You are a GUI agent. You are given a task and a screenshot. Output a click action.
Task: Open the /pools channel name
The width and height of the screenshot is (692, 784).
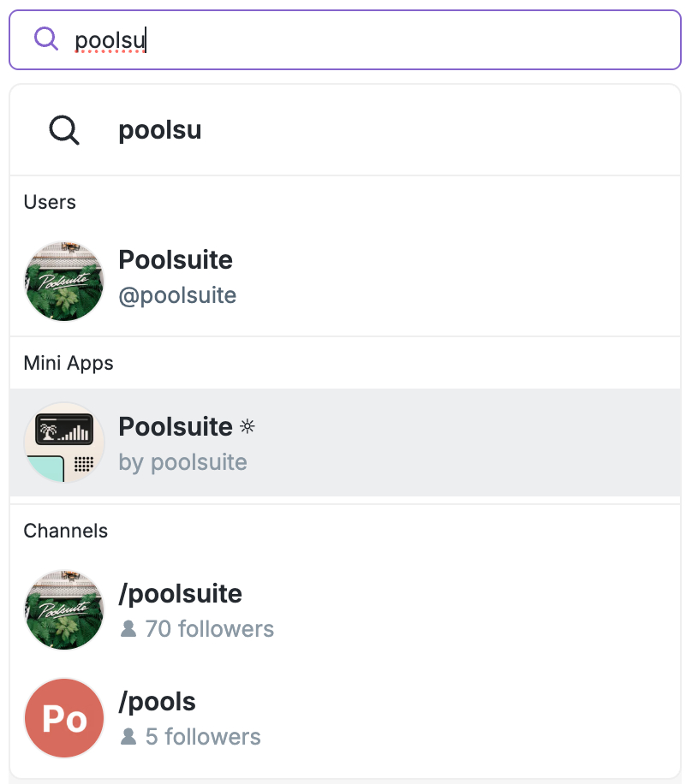tap(157, 702)
